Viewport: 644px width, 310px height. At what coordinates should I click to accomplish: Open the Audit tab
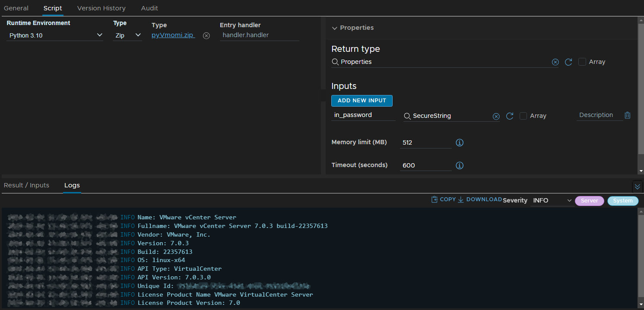pos(149,8)
